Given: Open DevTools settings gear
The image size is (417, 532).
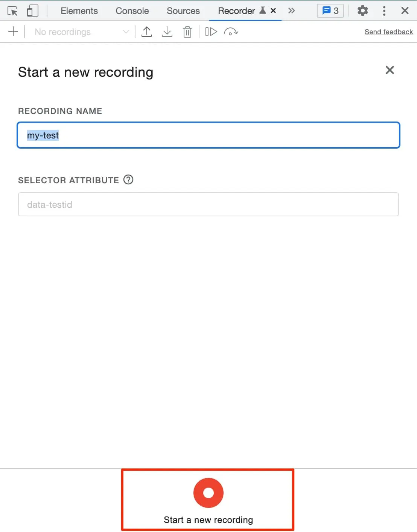Looking at the screenshot, I should pos(362,11).
